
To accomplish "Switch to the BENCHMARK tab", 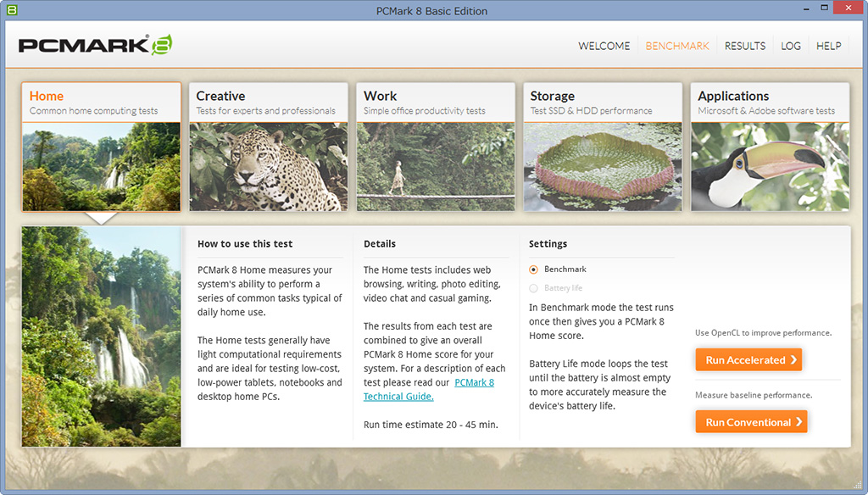I will click(677, 46).
